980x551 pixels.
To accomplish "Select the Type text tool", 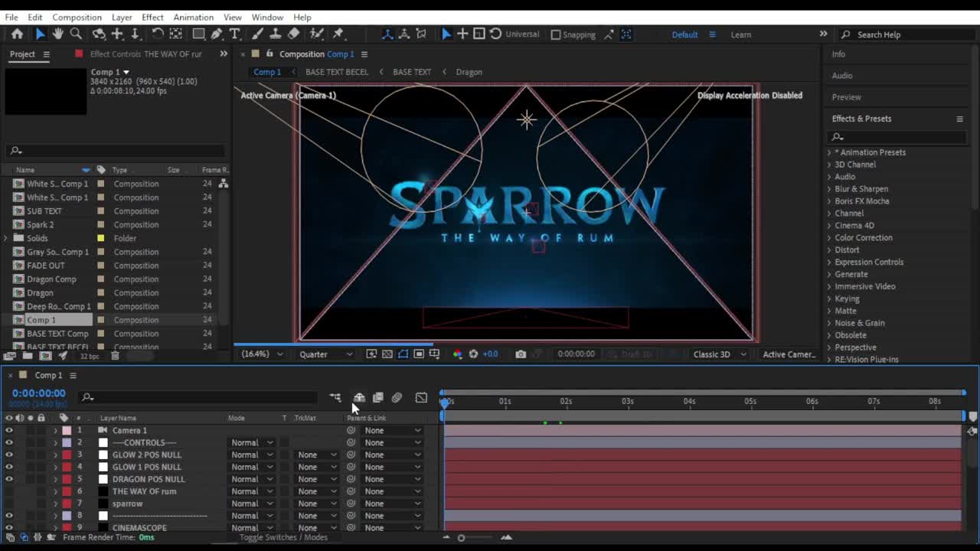I will tap(235, 34).
